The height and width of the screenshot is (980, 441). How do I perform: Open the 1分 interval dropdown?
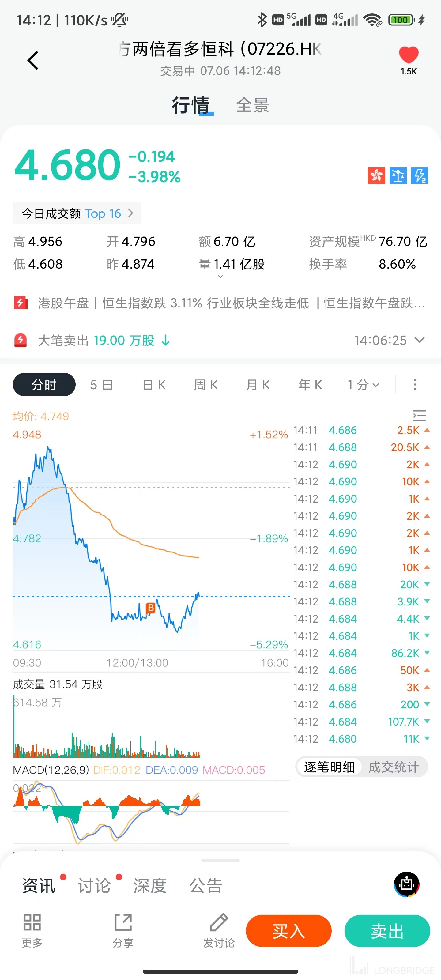coord(363,385)
